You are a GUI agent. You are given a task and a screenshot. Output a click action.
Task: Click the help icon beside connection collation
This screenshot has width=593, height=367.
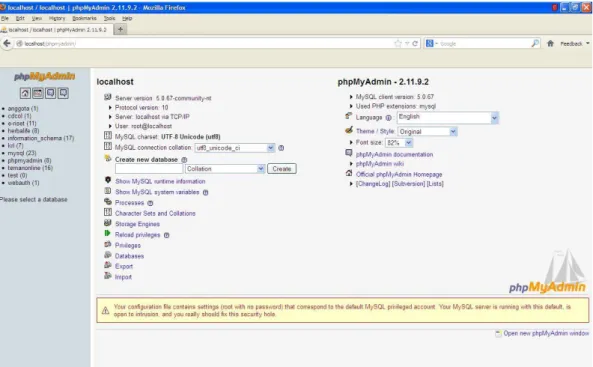click(281, 148)
